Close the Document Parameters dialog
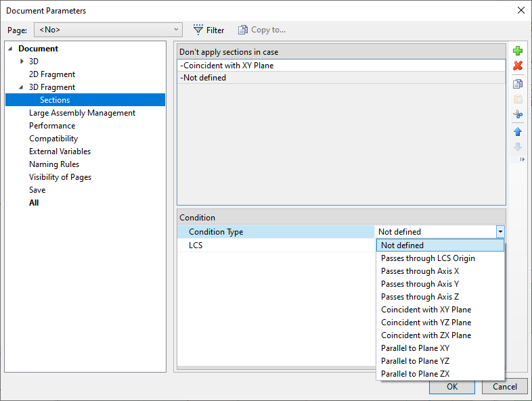The image size is (532, 401). click(520, 10)
